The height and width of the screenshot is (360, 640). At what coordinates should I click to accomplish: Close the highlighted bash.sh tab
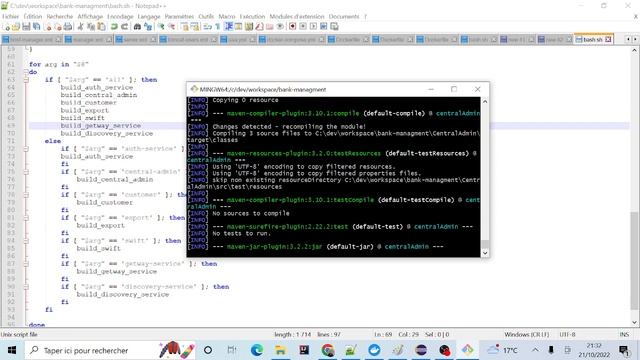tap(608, 39)
